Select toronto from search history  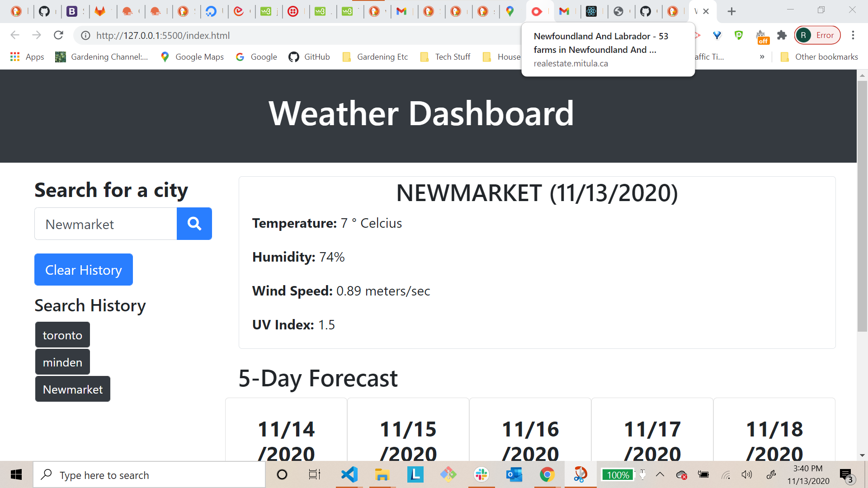pos(62,335)
